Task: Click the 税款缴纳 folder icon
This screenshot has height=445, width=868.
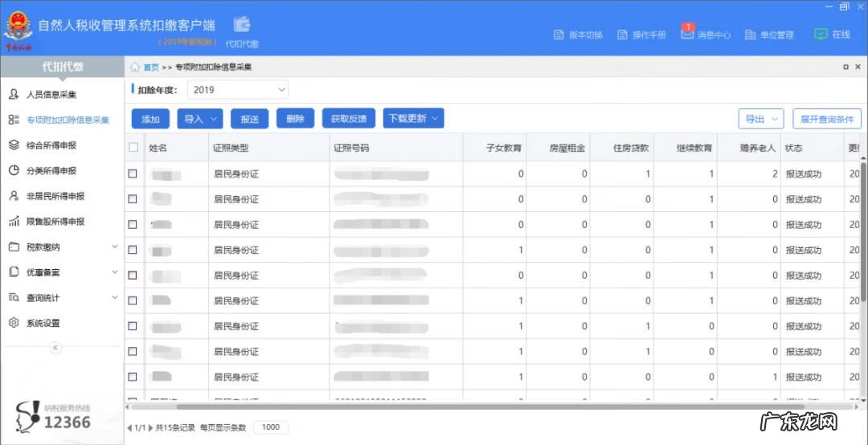Action: click(14, 247)
